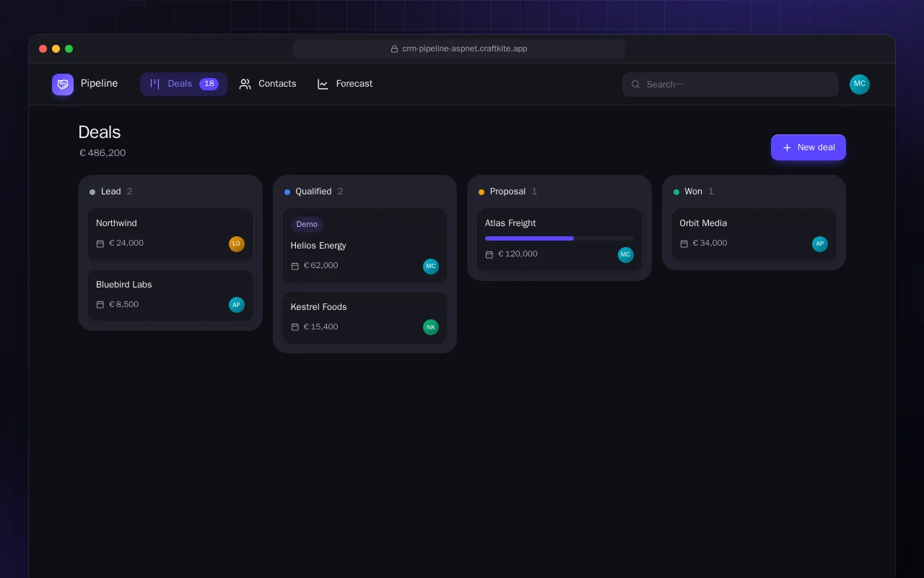
Task: Open the Kestrel Foods deal title
Action: coord(319,307)
